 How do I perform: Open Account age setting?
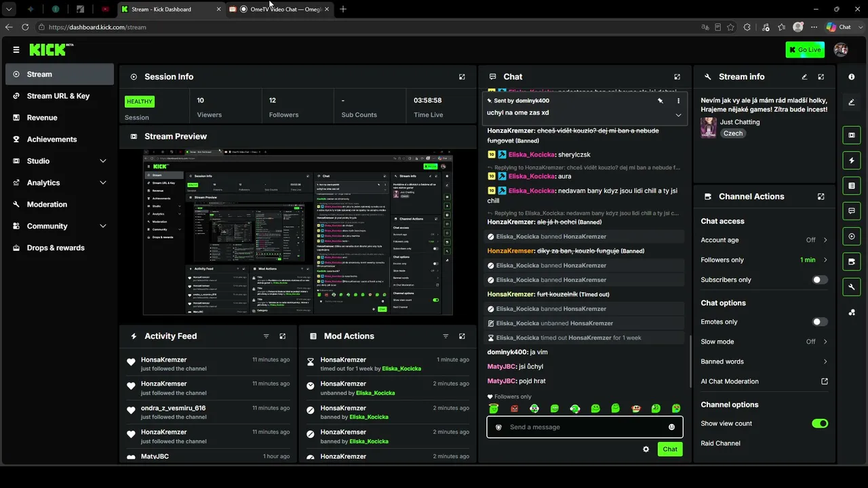764,240
